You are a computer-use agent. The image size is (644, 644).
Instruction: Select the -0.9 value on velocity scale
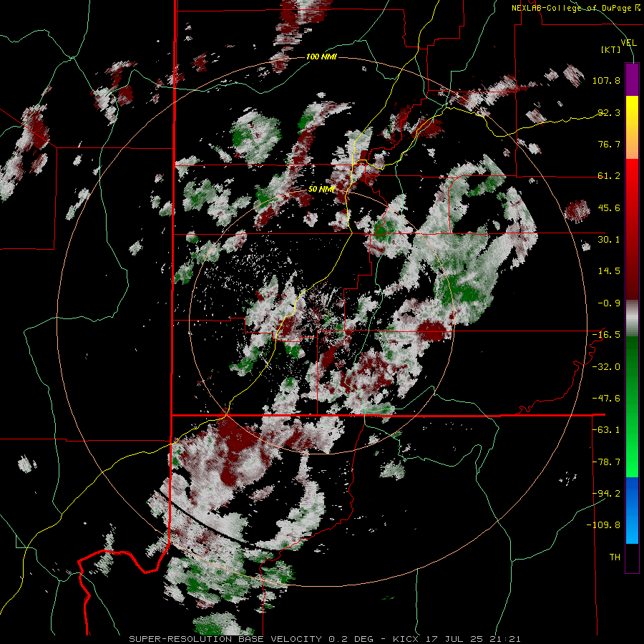(609, 303)
